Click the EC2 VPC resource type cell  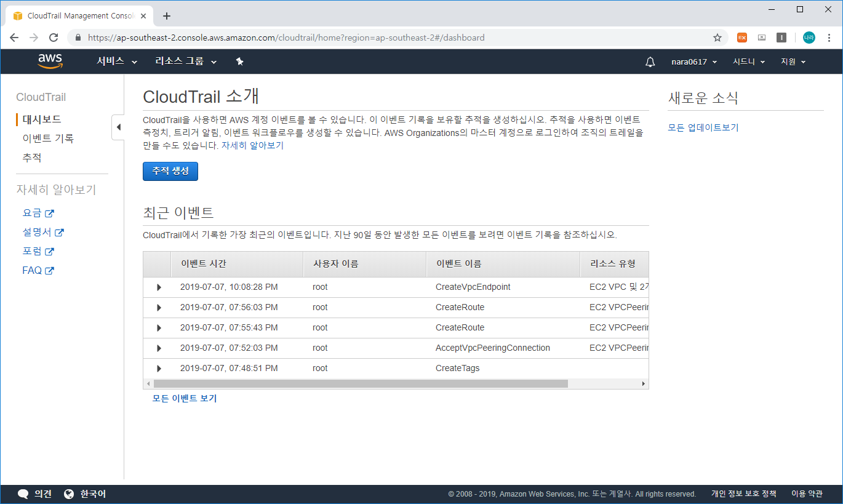click(x=618, y=287)
